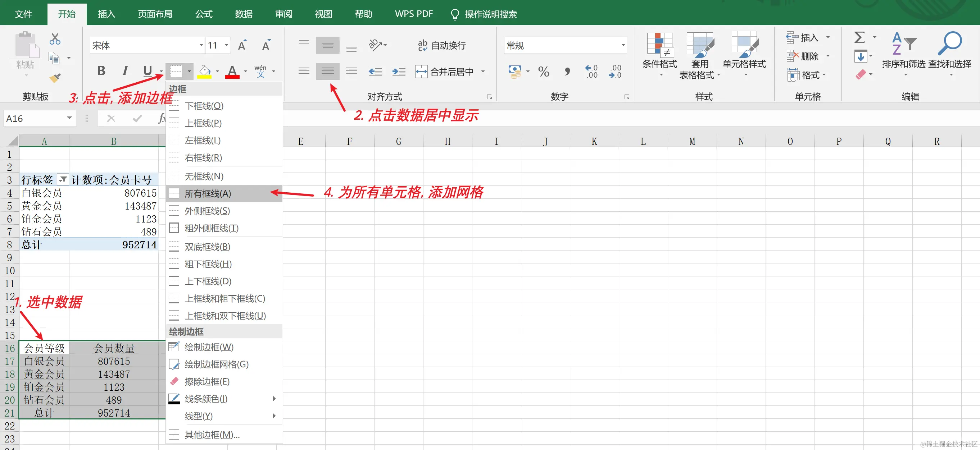The width and height of the screenshot is (980, 450).
Task: Open the 宋体 font name dropdown
Action: pos(201,46)
